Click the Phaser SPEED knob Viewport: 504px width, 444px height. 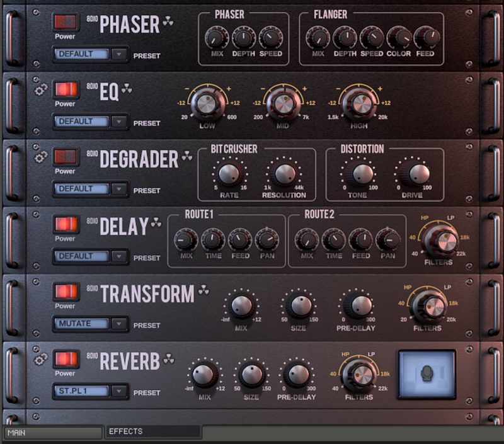pyautogui.click(x=271, y=38)
